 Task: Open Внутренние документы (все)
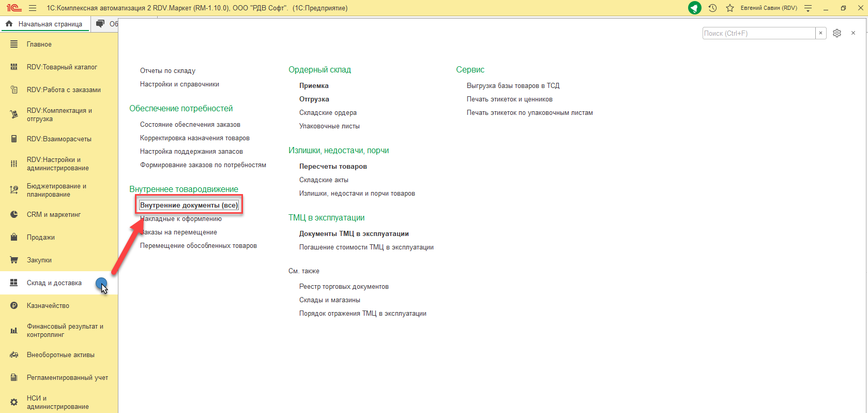click(189, 205)
